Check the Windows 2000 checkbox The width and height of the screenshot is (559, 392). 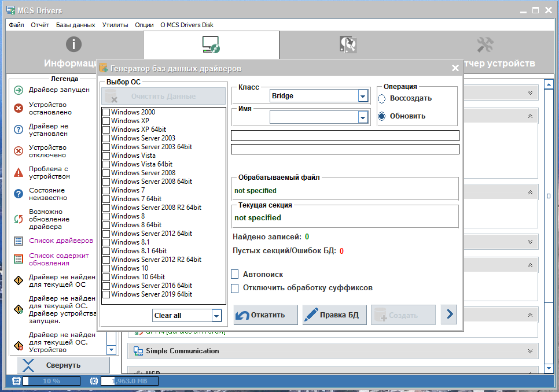click(x=106, y=112)
